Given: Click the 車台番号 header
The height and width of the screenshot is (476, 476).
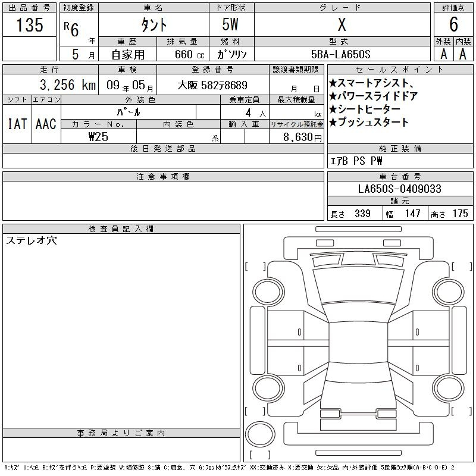Looking at the screenshot, I should click(400, 177).
